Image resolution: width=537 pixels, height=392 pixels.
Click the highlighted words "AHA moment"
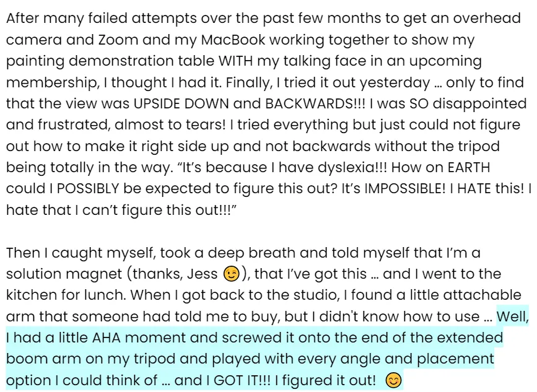pos(139,338)
